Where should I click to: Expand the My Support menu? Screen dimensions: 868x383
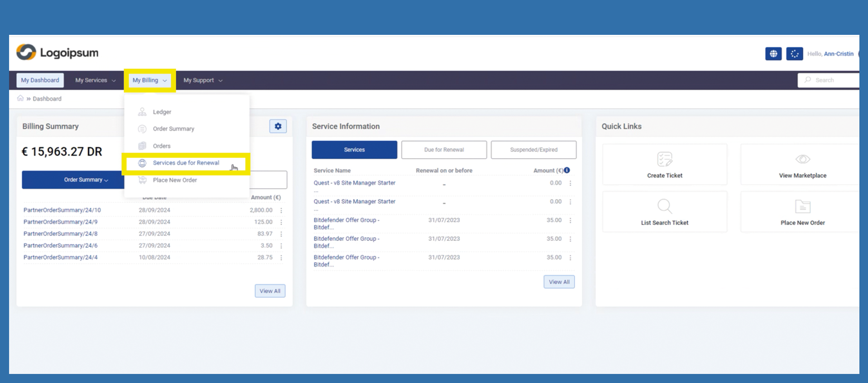[202, 80]
